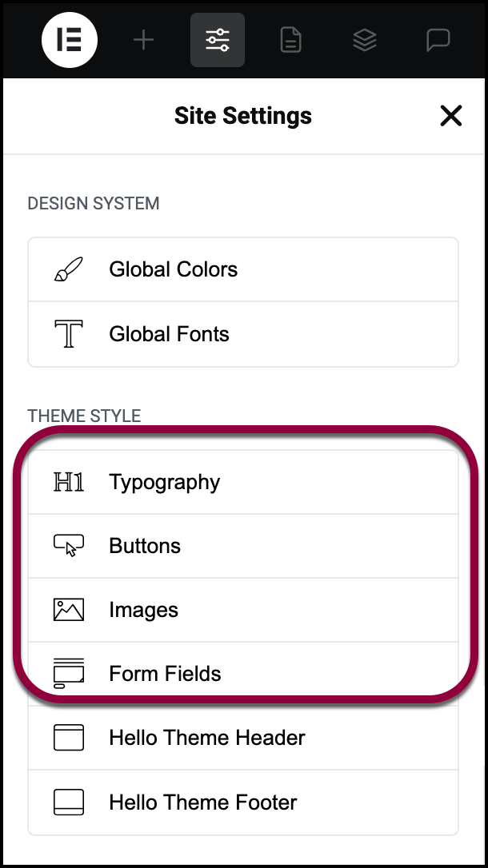Click the Elementor logo icon

coord(70,40)
